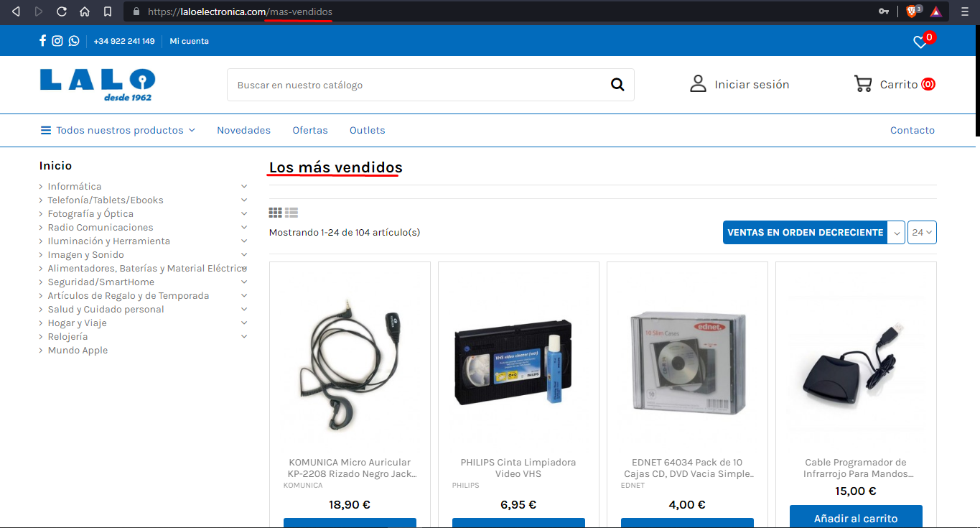Image resolution: width=980 pixels, height=528 pixels.
Task: Bookmark this page with the bookmark icon
Action: pyautogui.click(x=108, y=11)
